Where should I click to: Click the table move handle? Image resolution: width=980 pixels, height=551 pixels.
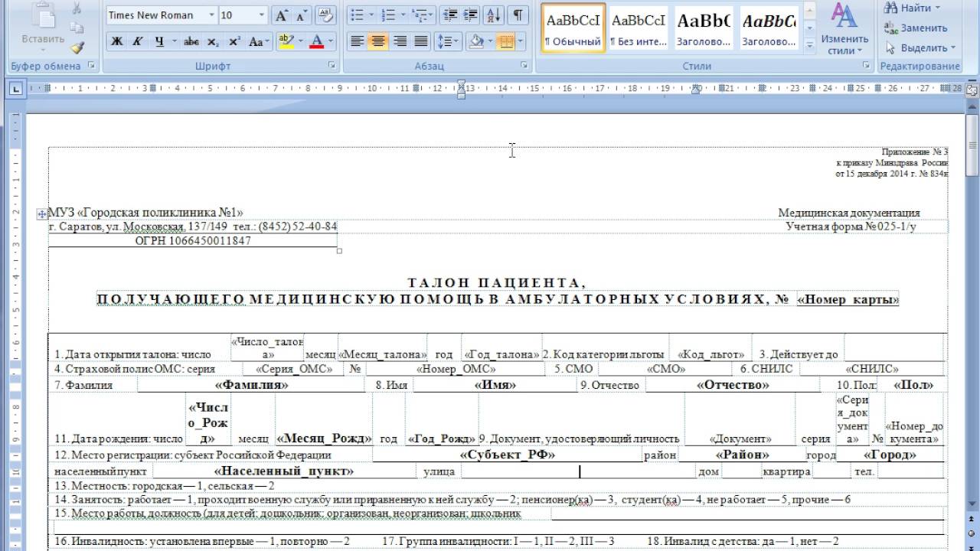click(42, 214)
